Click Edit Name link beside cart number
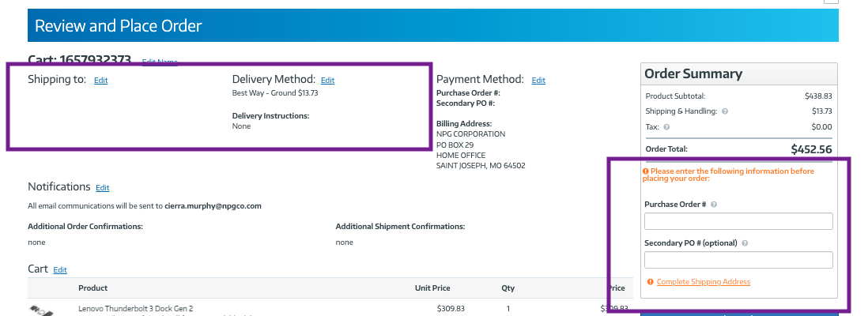 click(x=160, y=62)
